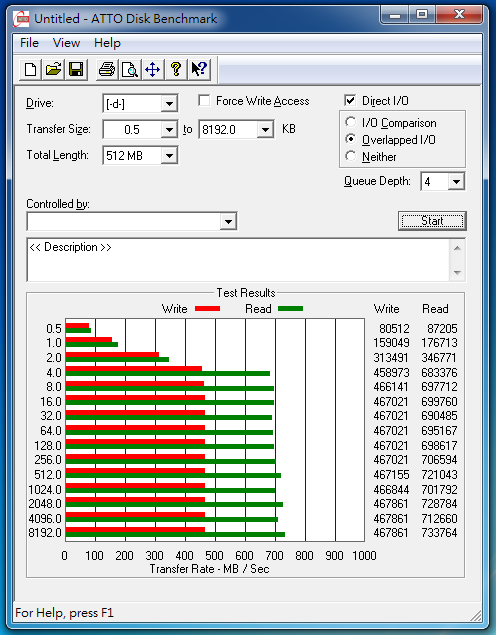Click the Write value 458973
The height and width of the screenshot is (635, 496).
392,372
